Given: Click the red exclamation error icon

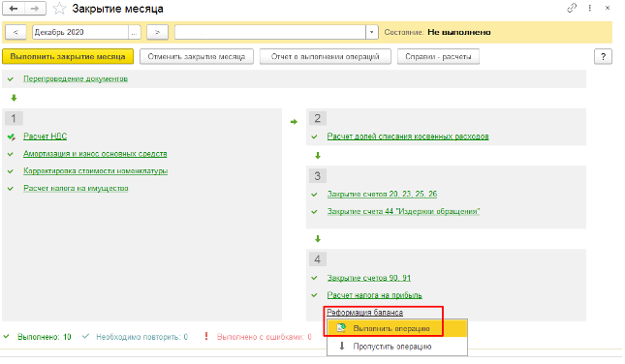Looking at the screenshot, I should click(x=206, y=337).
